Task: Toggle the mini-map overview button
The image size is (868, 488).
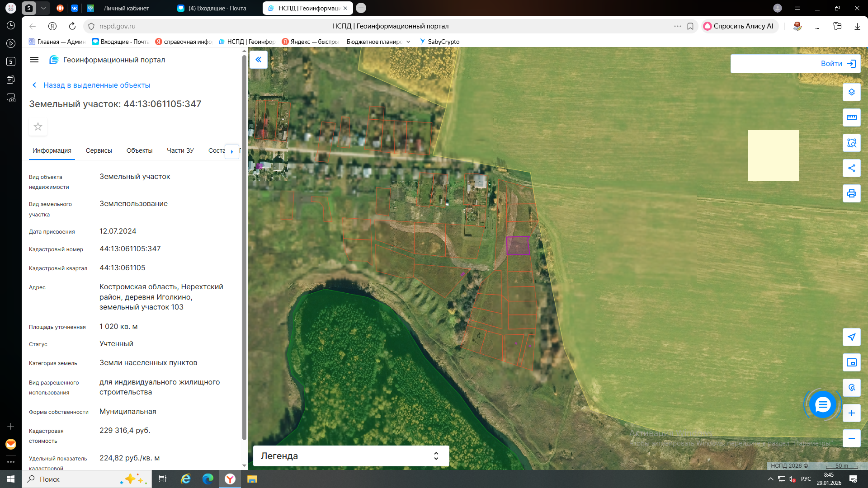Action: pos(851,362)
